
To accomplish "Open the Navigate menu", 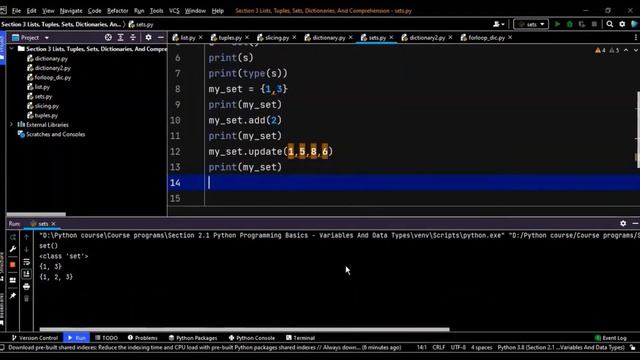I will [71, 11].
